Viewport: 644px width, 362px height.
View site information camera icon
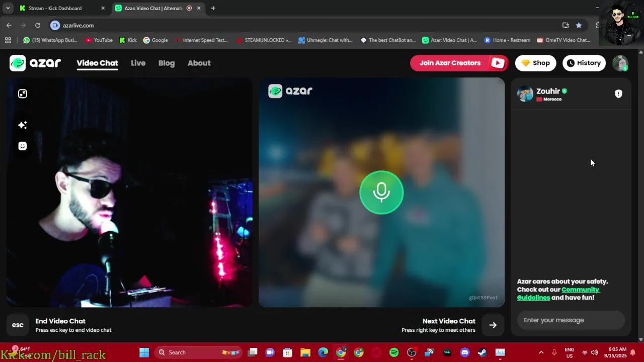[55, 25]
